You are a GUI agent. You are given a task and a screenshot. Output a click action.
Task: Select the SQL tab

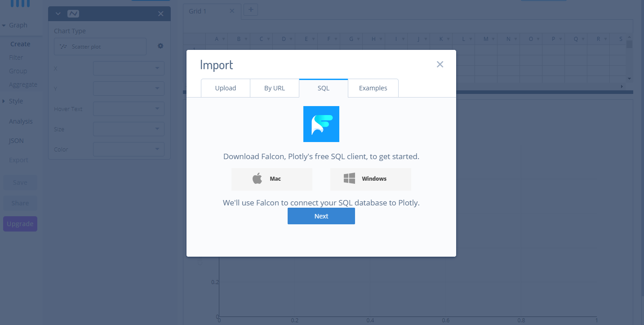point(324,88)
